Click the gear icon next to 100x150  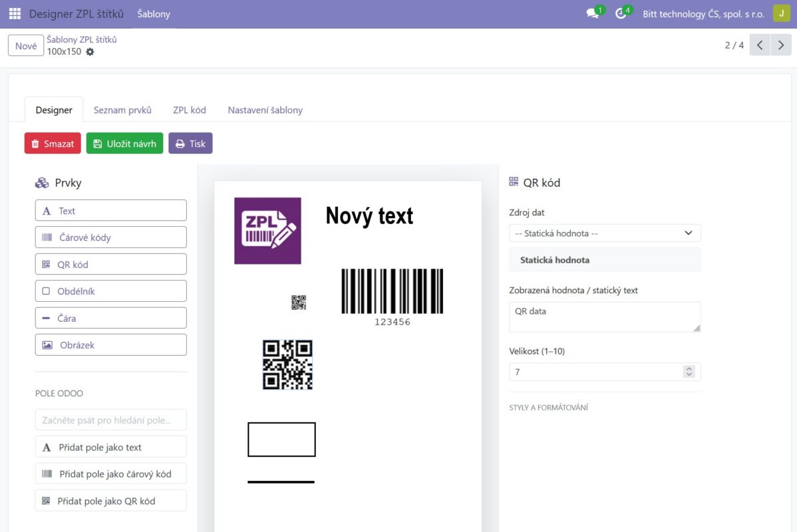[90, 52]
